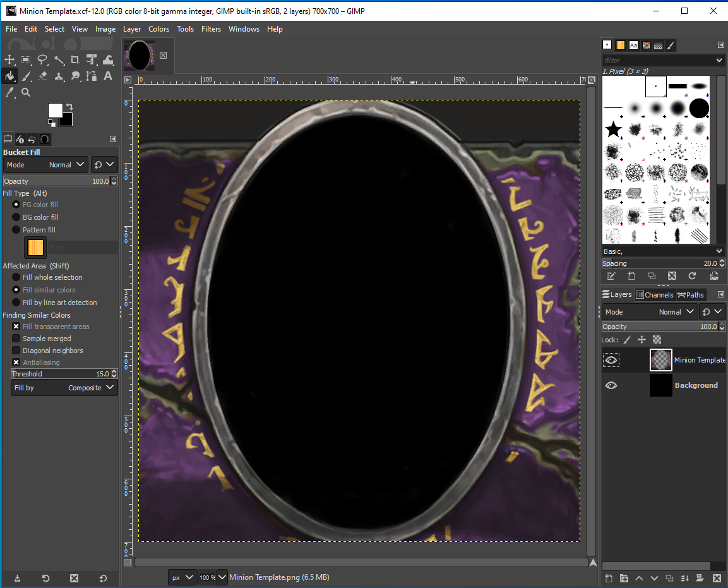Open the canvas units dropdown showing px
The height and width of the screenshot is (588, 728).
[182, 577]
